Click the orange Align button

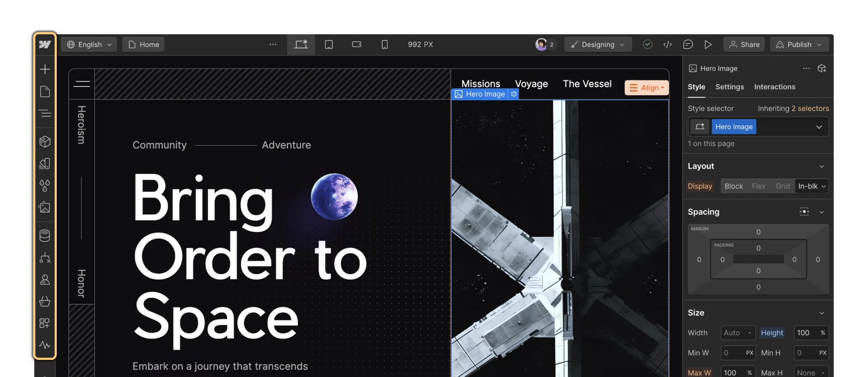click(647, 87)
